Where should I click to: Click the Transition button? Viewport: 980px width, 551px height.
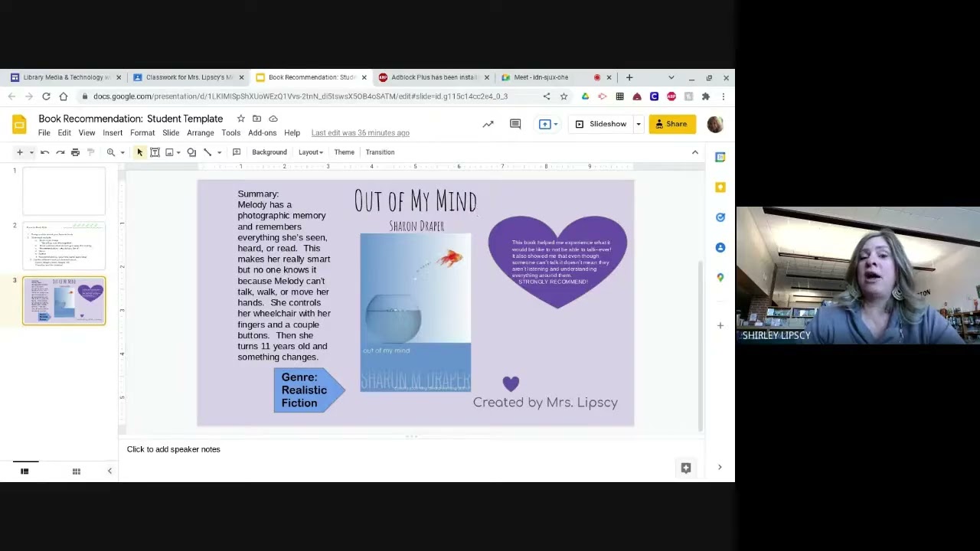point(380,152)
